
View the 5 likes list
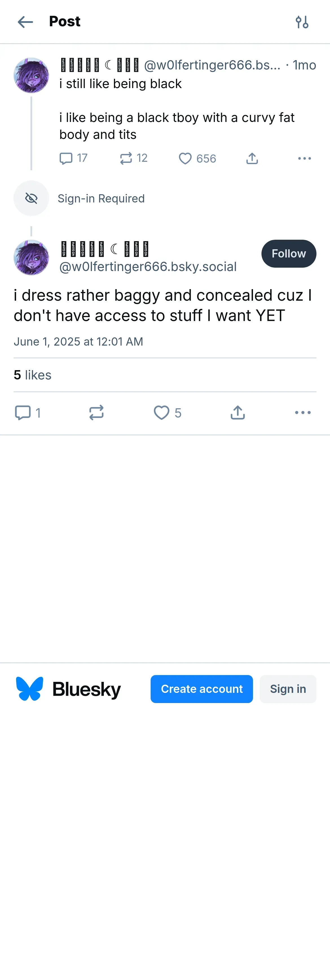33,375
